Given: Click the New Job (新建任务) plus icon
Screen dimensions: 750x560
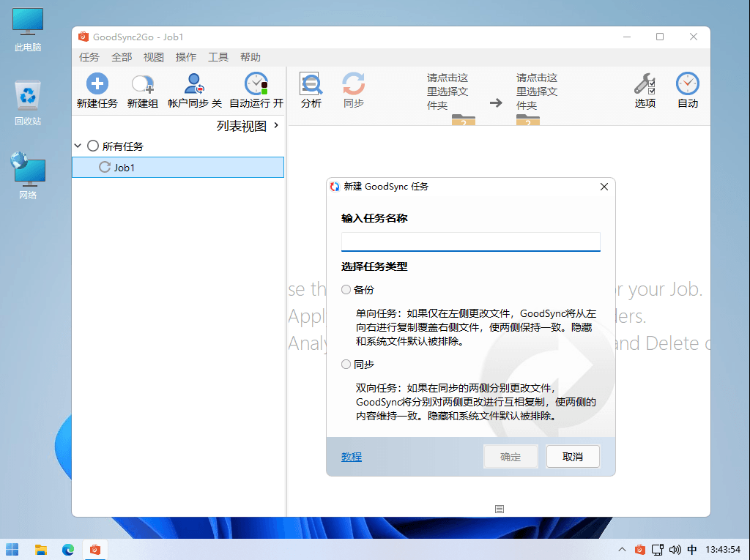Looking at the screenshot, I should click(x=97, y=83).
